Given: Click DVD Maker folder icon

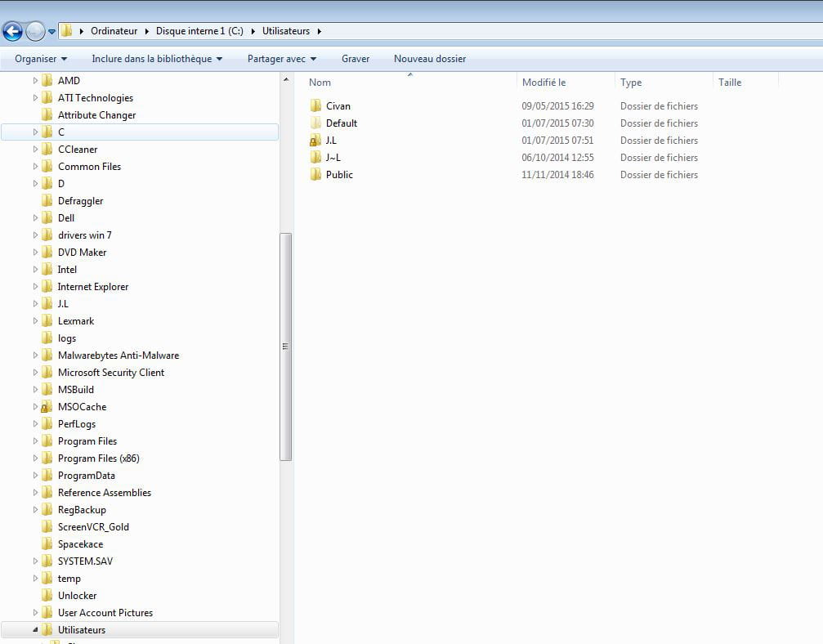Looking at the screenshot, I should (47, 253).
